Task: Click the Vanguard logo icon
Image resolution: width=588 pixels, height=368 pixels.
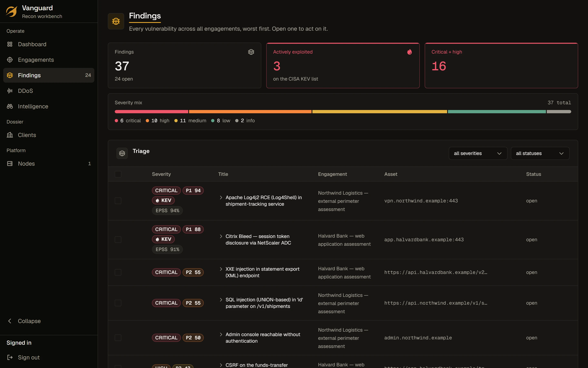Action: pos(11,11)
